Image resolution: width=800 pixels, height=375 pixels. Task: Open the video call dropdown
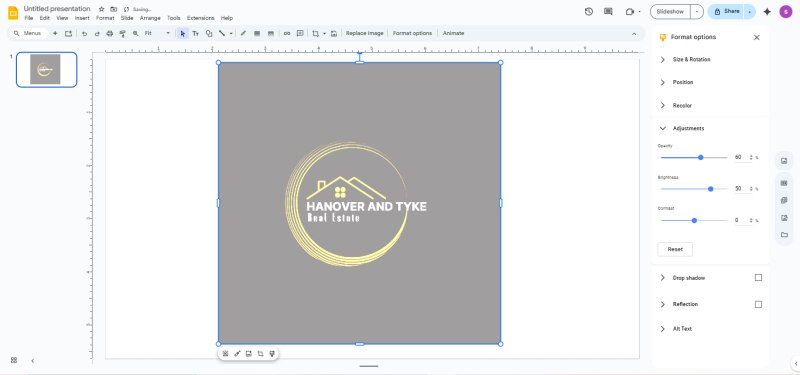coord(640,11)
